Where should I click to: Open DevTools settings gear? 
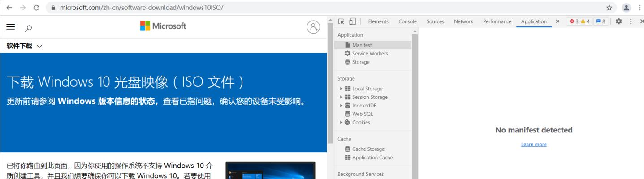coord(618,21)
